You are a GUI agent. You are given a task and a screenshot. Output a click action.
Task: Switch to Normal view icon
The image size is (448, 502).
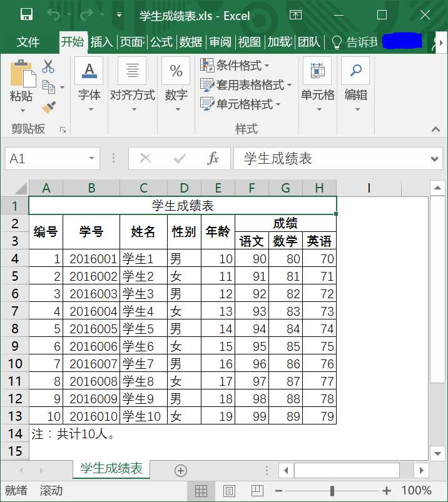[x=201, y=491]
